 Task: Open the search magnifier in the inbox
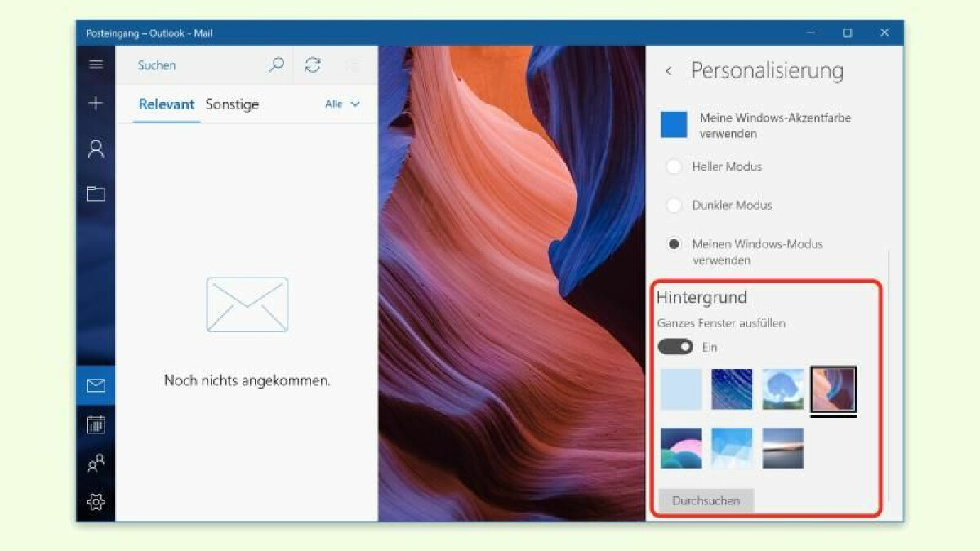pos(277,64)
